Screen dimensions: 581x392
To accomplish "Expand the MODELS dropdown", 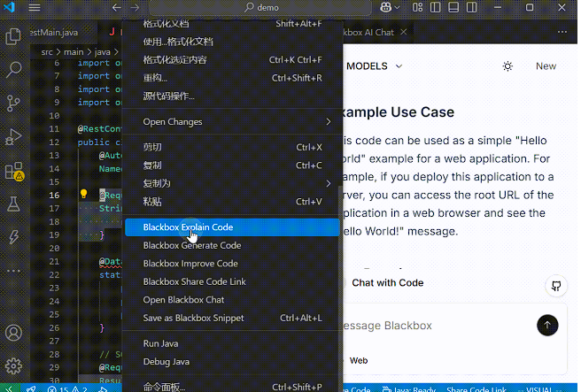I will coord(375,66).
